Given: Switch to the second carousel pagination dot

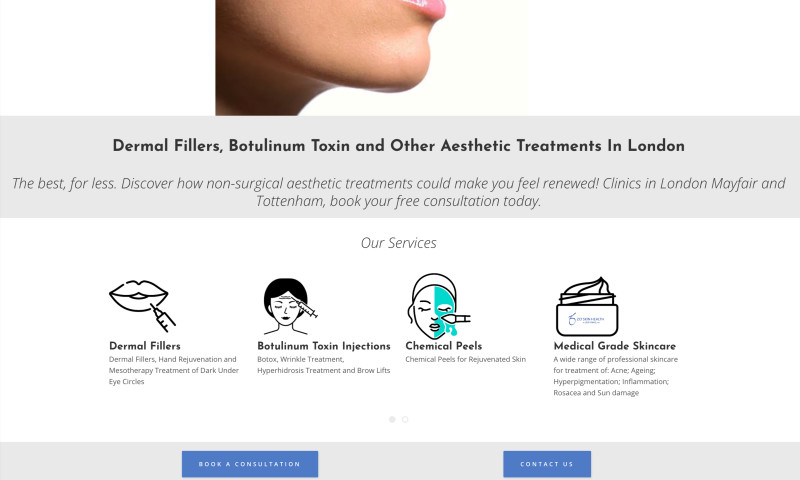Looking at the screenshot, I should point(405,419).
